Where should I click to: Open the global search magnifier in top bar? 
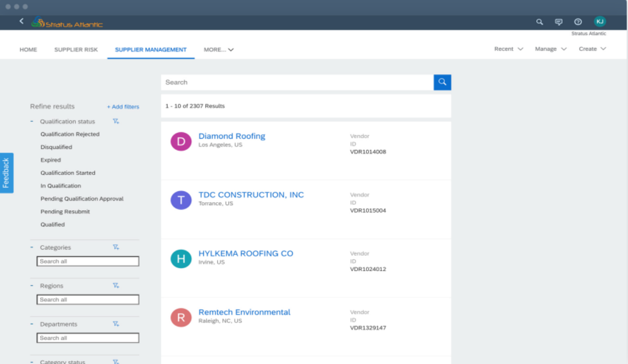(539, 22)
